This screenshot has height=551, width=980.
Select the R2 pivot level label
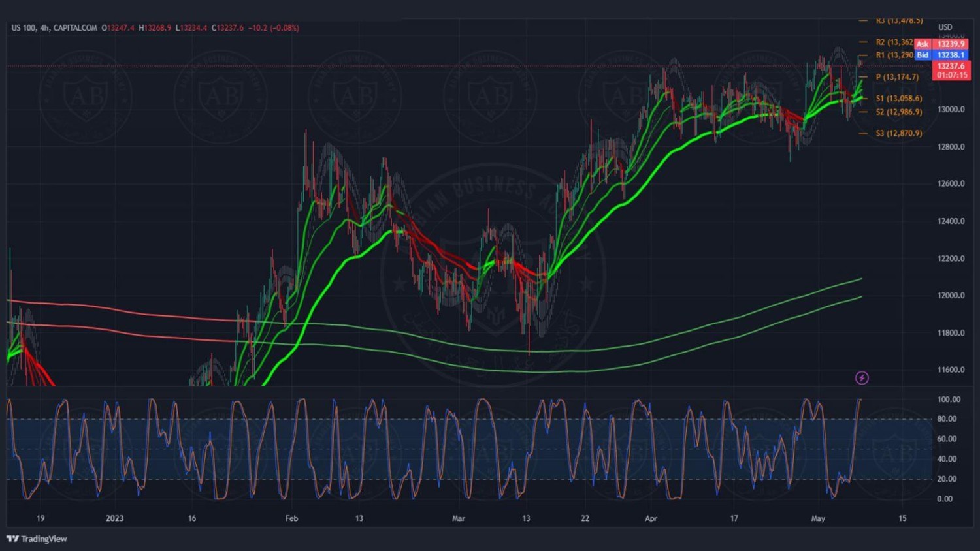pyautogui.click(x=894, y=42)
